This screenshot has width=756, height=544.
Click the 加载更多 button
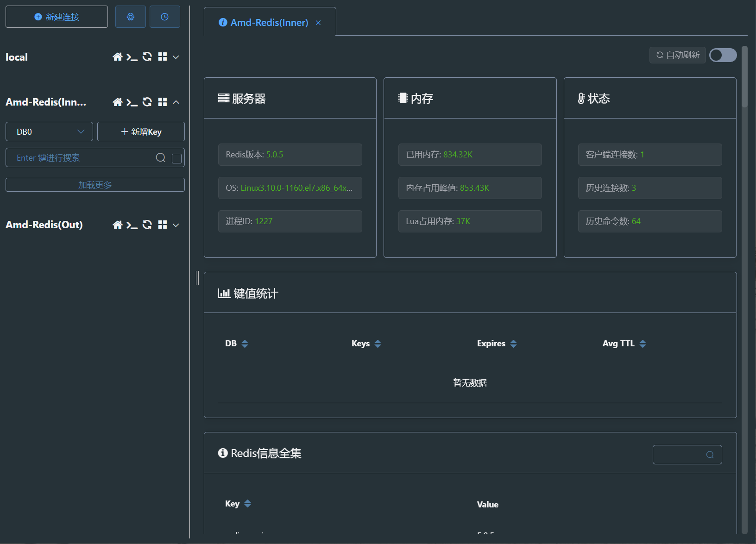coord(95,185)
